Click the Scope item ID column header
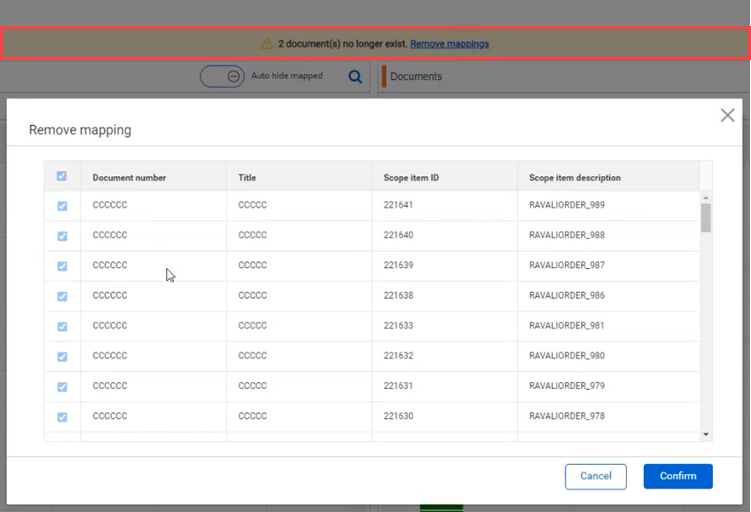Viewport: 751px width, 512px height. point(411,178)
